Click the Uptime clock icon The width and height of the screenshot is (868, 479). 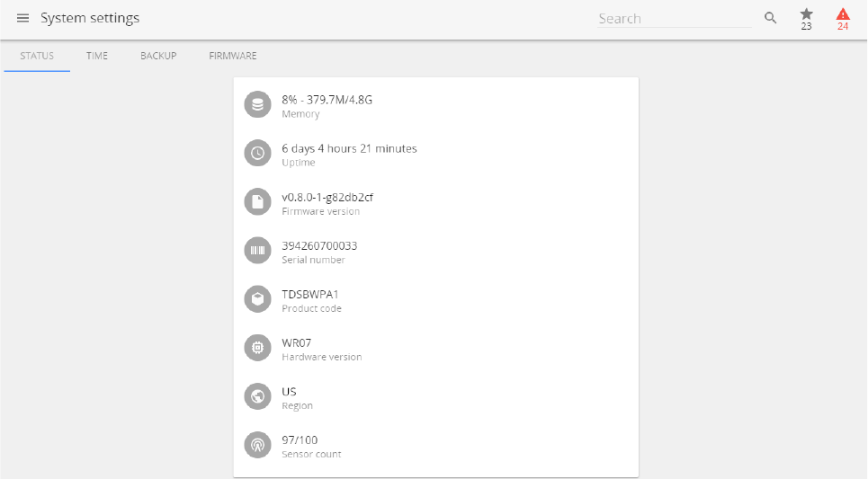pos(258,154)
